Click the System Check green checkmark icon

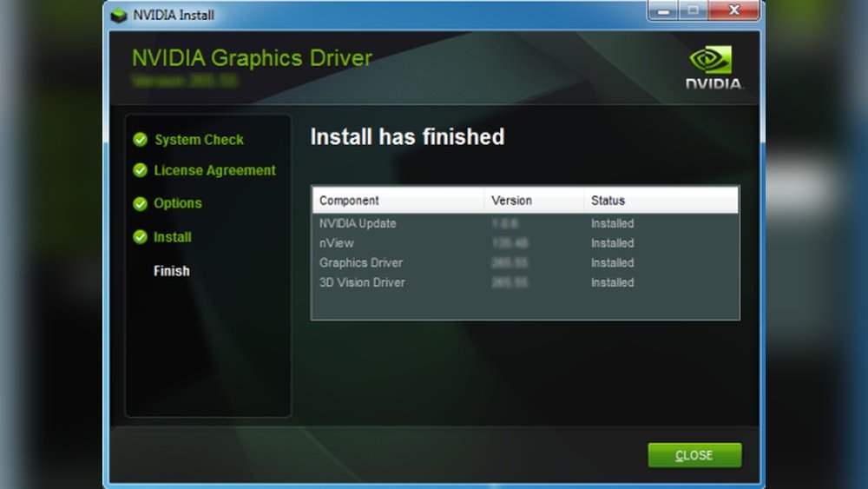pos(140,139)
